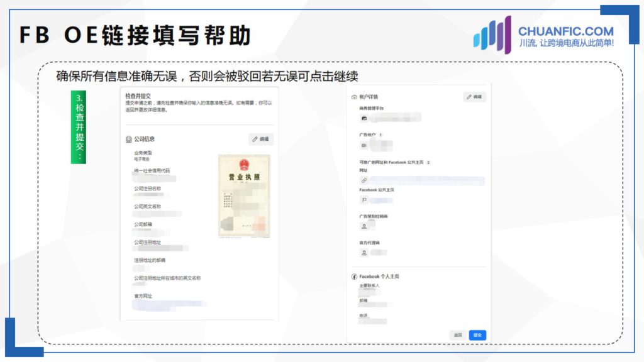
Task: Click the Facebook logo beside 个人主页
Action: click(x=355, y=277)
